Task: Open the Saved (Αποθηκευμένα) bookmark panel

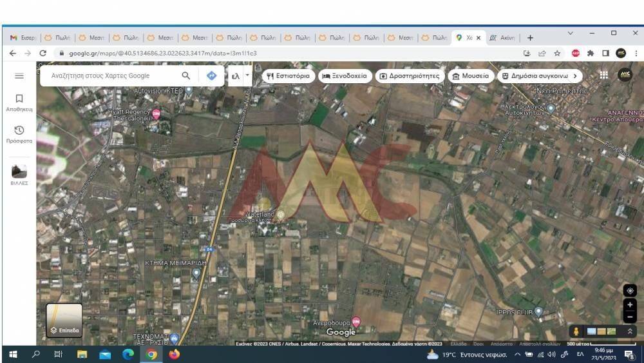Action: 19,102
